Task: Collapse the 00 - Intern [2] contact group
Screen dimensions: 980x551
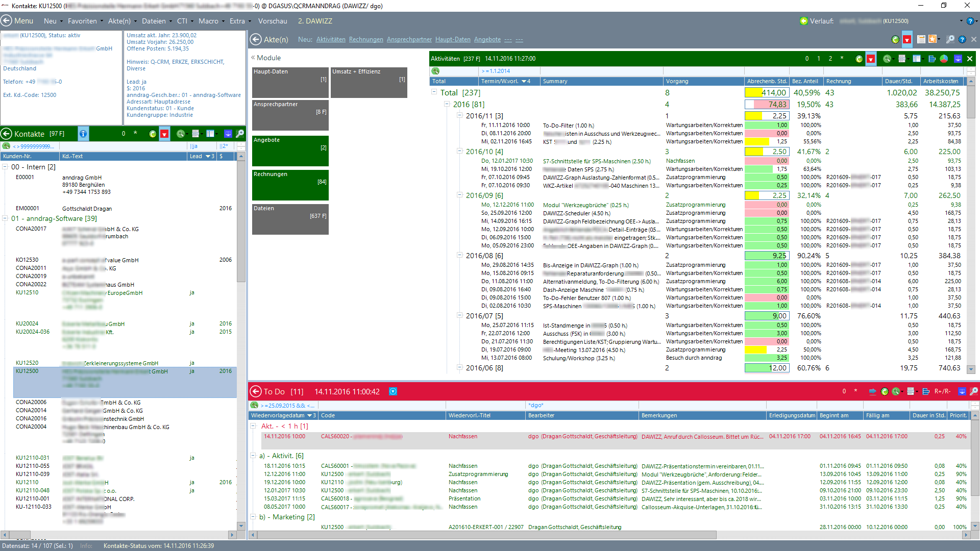Action: (5, 167)
